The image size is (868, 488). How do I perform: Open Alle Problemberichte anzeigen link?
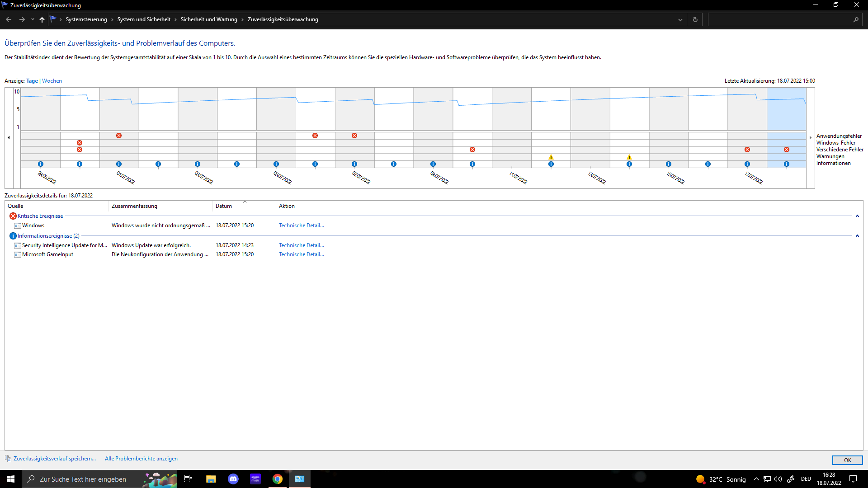tap(141, 459)
